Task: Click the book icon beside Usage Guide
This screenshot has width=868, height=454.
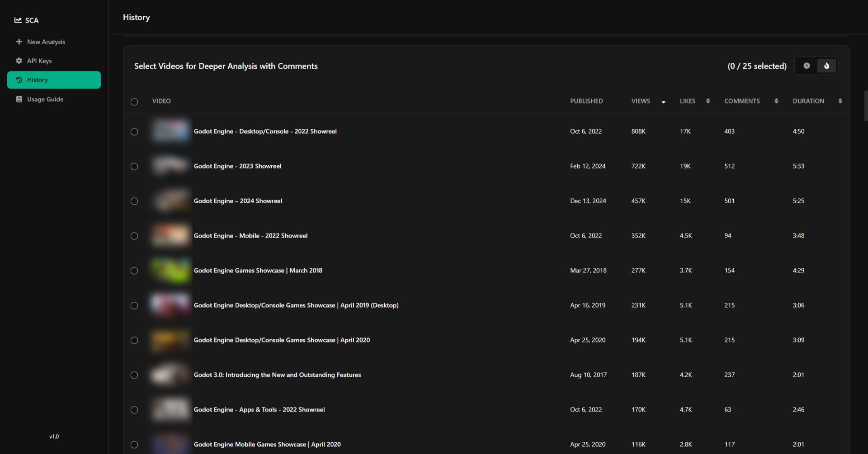Action: click(19, 99)
